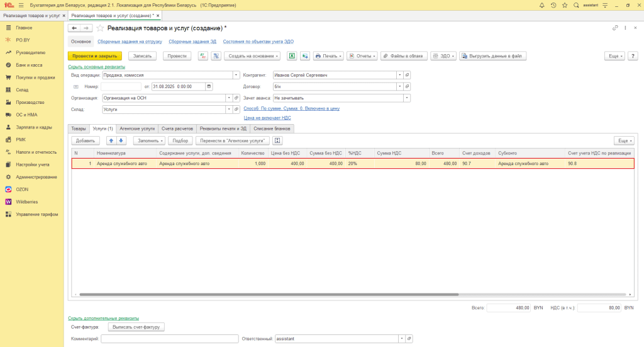
Task: Open the history clock icon
Action: point(553,5)
